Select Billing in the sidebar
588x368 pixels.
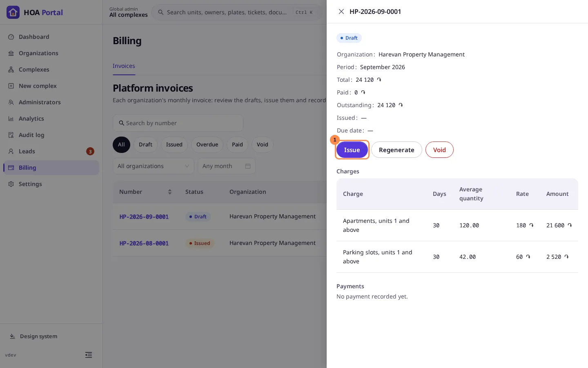click(x=51, y=168)
